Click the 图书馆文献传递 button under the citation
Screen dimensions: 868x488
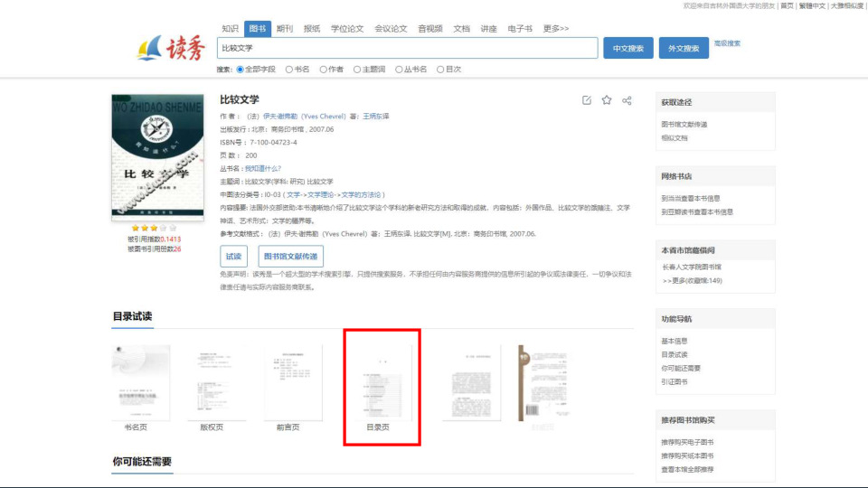click(290, 256)
